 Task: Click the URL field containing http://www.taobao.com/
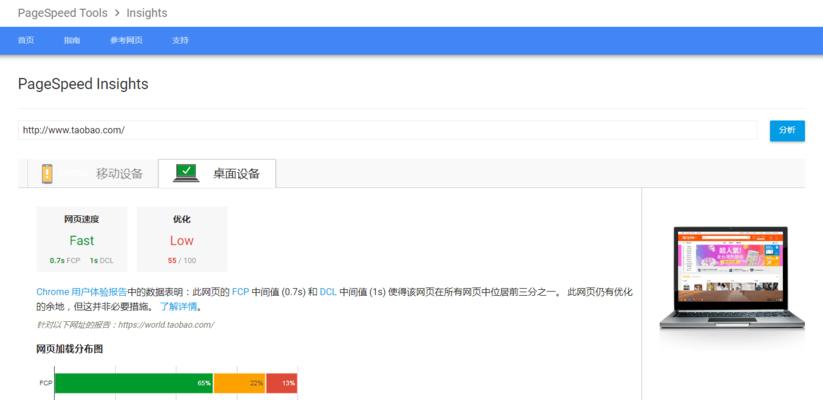tap(387, 130)
